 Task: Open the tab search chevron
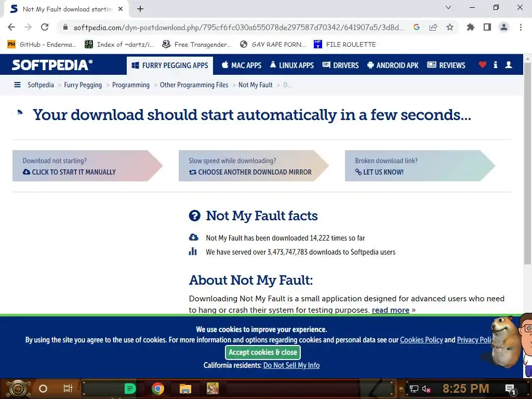[448, 7]
